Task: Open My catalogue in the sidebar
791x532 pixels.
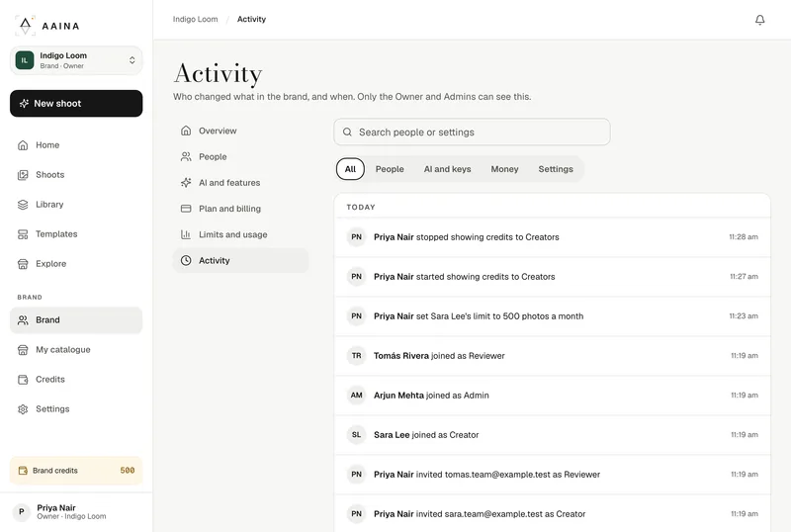Action: [x=76, y=350]
